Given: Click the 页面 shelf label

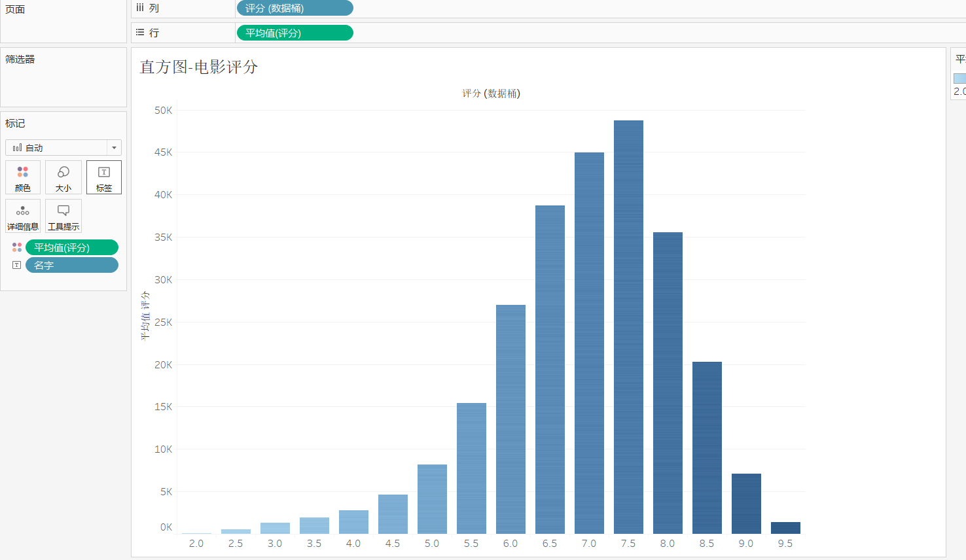Looking at the screenshot, I should click(x=15, y=9).
